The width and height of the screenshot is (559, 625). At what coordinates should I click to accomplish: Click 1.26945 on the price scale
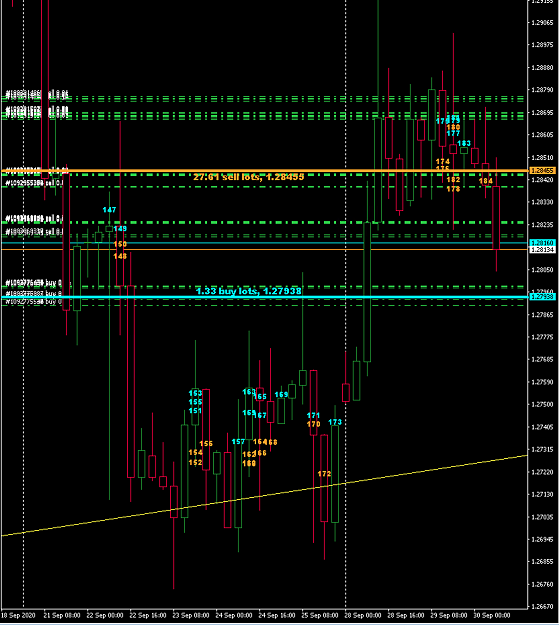click(x=543, y=539)
